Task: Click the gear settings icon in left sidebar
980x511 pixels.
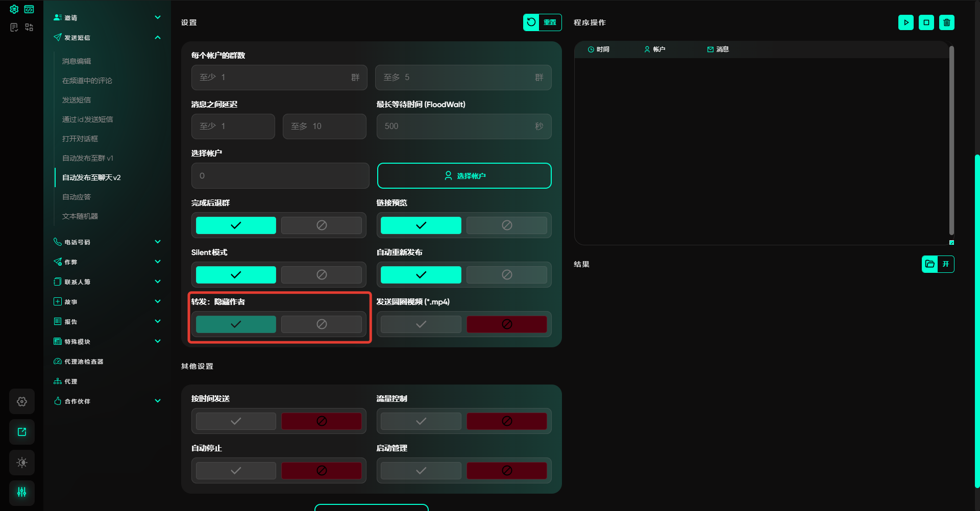Action: pyautogui.click(x=22, y=401)
